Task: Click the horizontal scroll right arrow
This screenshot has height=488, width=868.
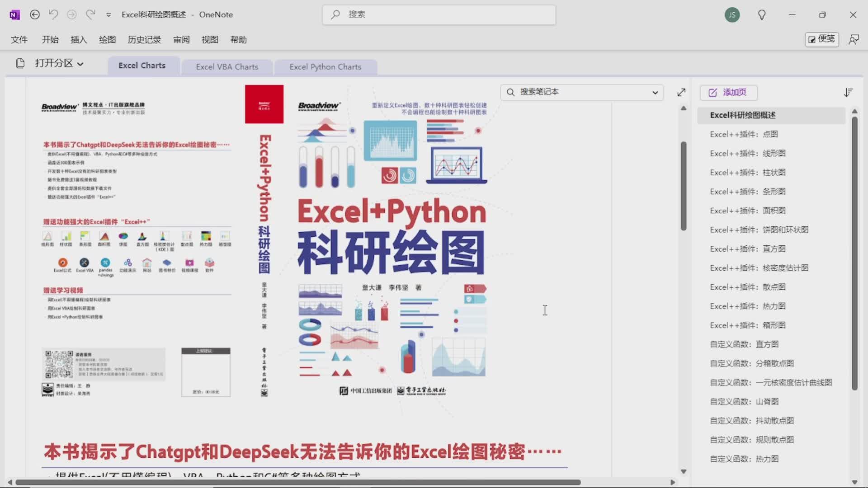Action: [673, 483]
